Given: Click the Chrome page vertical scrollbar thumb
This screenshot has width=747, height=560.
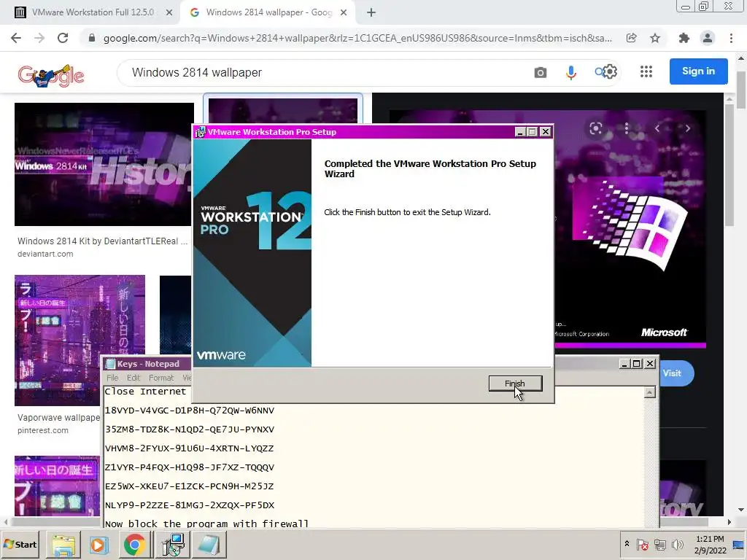Looking at the screenshot, I should tap(741, 90).
